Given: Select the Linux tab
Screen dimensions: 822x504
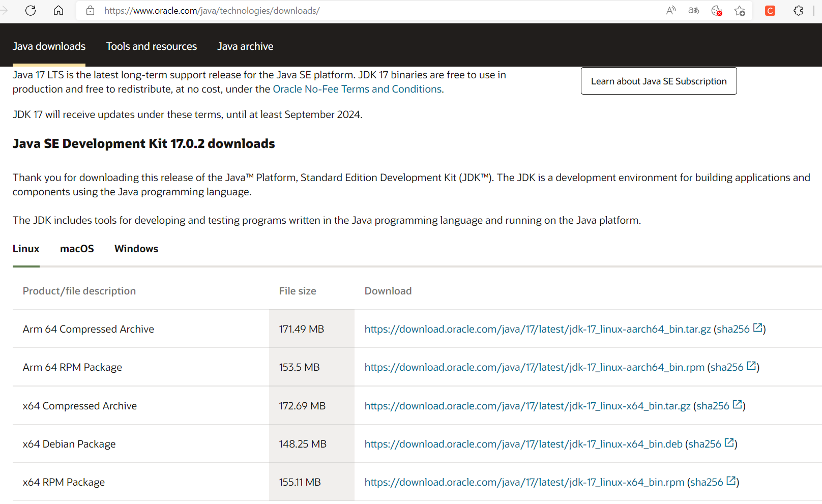Looking at the screenshot, I should 26,249.
